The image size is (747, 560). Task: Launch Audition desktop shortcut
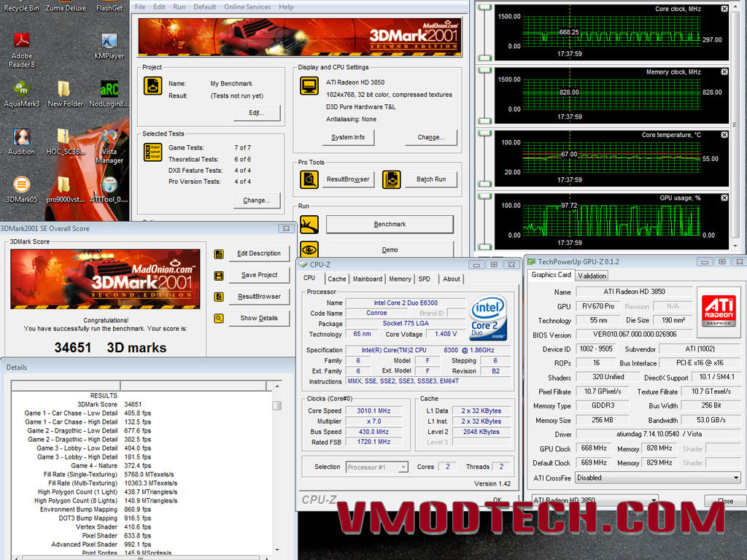(21, 141)
